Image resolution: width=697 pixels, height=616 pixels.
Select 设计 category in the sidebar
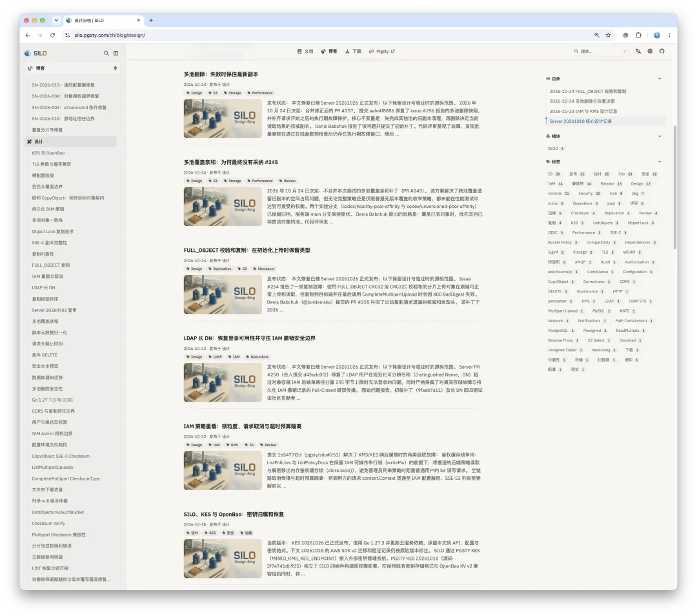pos(71,141)
